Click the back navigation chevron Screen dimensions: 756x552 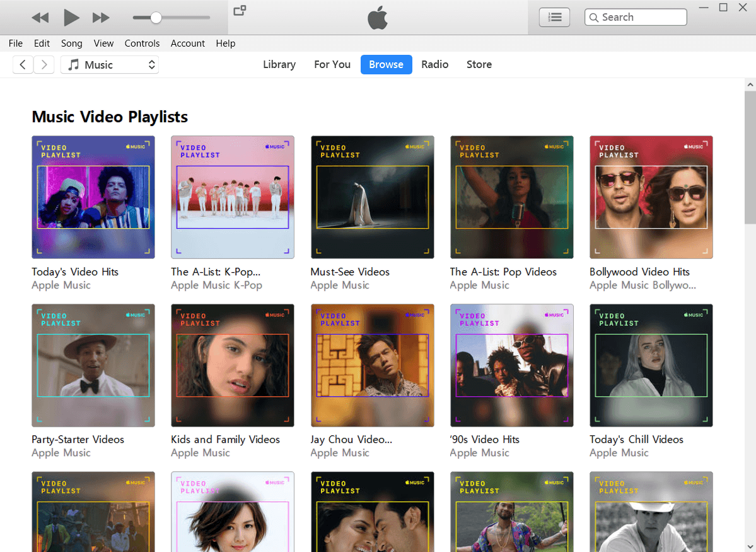23,64
